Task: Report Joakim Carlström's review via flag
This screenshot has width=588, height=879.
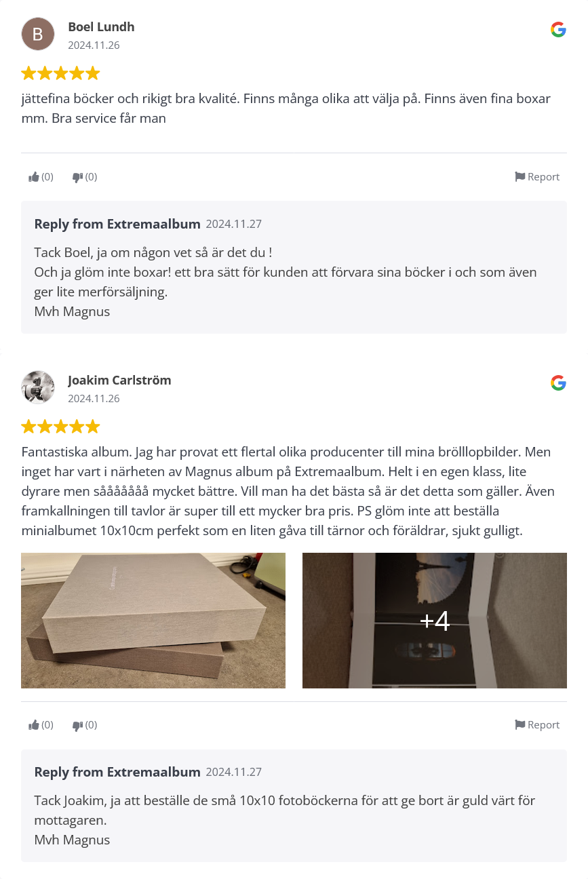Action: [537, 725]
